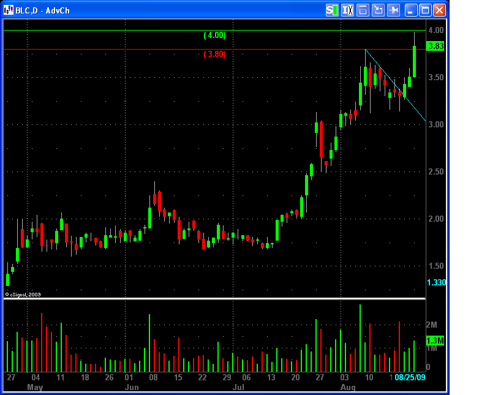490x395 pixels.
Task: Click the 08/25/09 date cursor label
Action: [x=410, y=377]
